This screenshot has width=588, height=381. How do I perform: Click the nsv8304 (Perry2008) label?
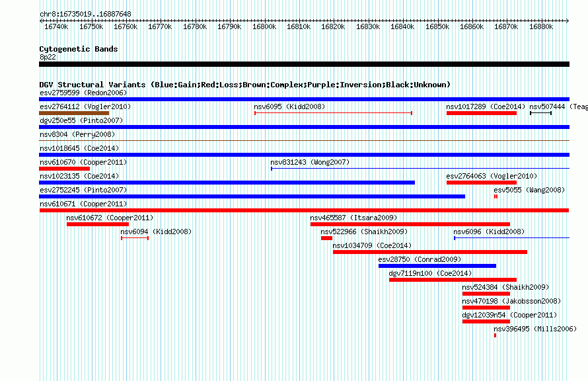[77, 134]
